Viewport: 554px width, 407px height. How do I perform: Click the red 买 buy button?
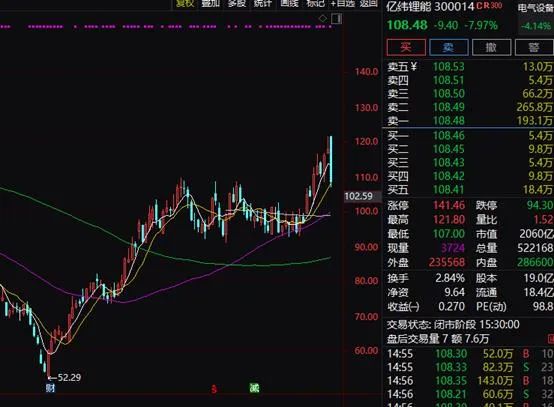tap(406, 47)
